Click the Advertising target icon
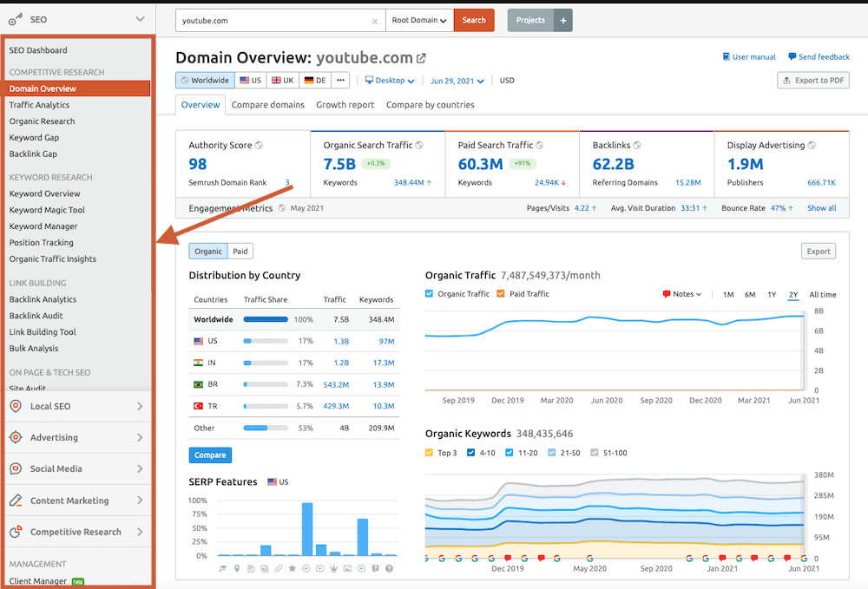The width and height of the screenshot is (868, 589). pyautogui.click(x=16, y=437)
